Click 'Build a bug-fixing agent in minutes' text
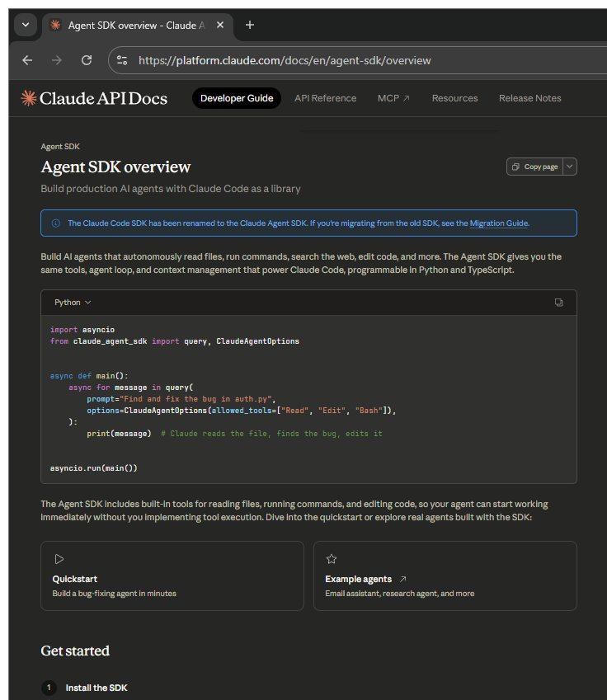This screenshot has width=607, height=700. pyautogui.click(x=115, y=594)
